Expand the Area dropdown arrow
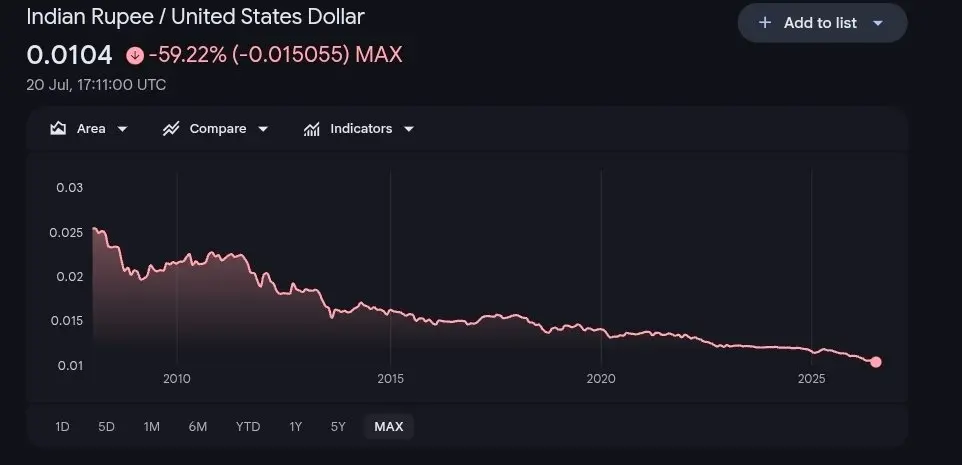 click(122, 129)
